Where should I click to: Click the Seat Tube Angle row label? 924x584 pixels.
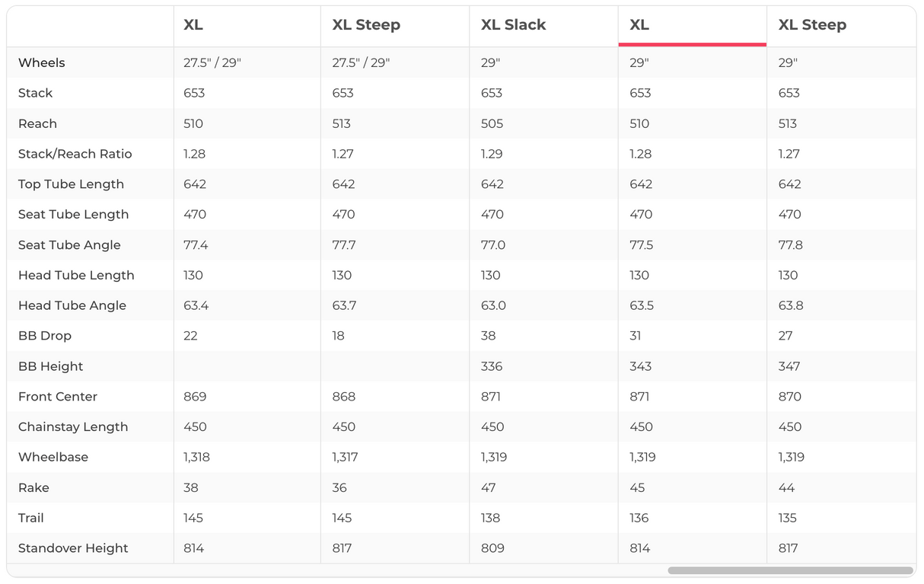[69, 245]
